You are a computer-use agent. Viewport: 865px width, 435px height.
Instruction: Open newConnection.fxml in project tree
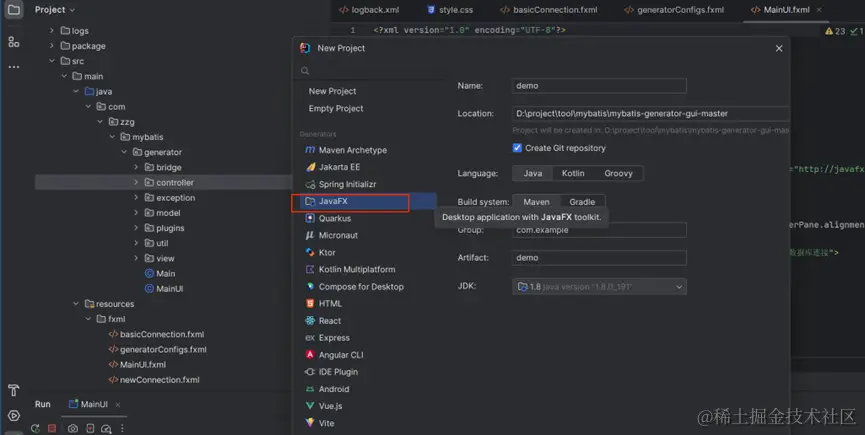pos(154,379)
